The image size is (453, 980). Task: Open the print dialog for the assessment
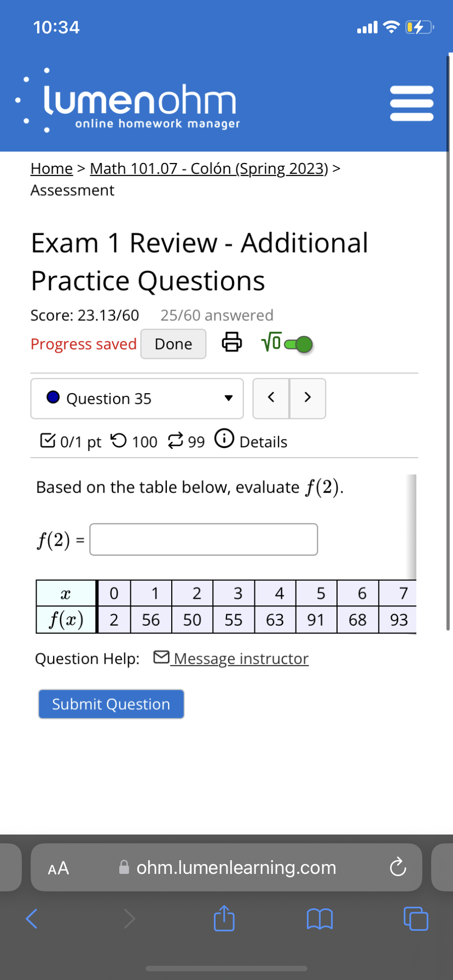tap(232, 343)
